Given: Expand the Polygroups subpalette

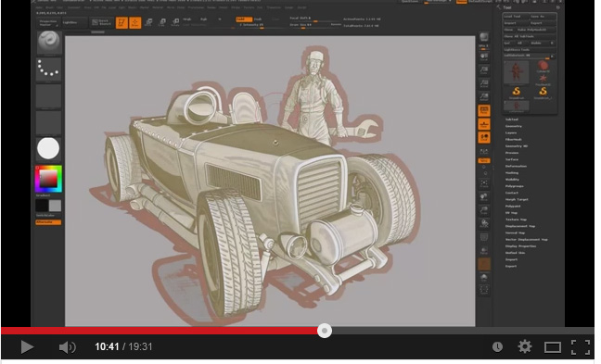Looking at the screenshot, I should (515, 186).
